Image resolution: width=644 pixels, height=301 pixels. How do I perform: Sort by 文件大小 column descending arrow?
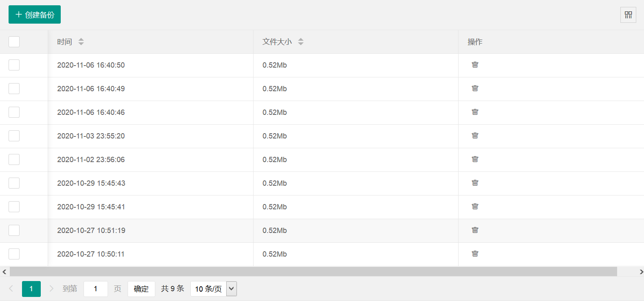tap(301, 44)
